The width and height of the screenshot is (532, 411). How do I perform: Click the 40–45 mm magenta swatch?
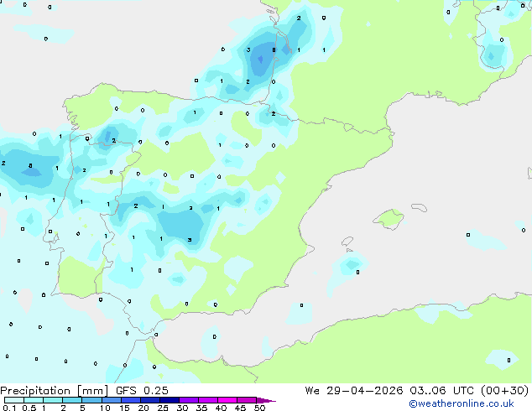pos(227,400)
